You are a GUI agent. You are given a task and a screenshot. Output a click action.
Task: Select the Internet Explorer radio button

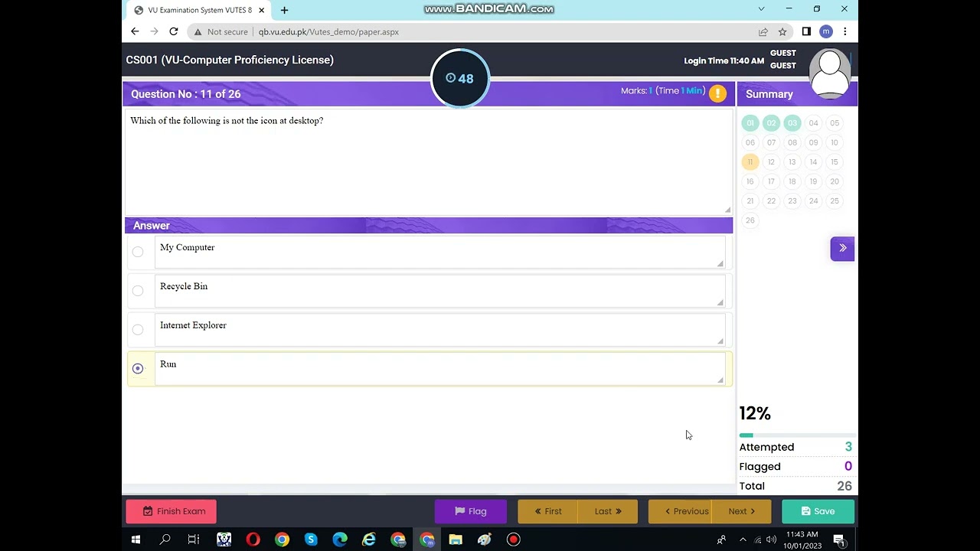[x=138, y=330]
